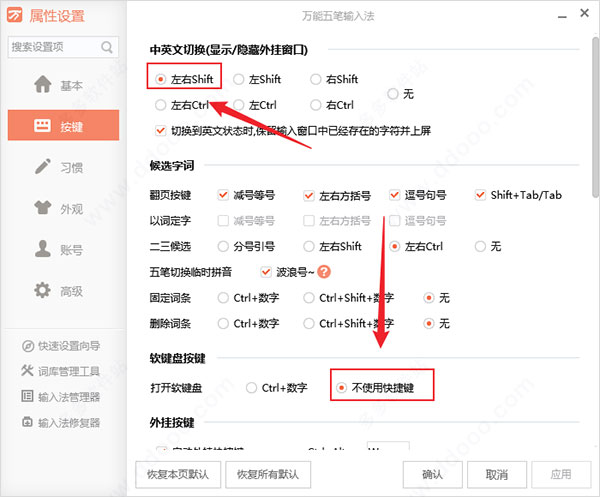Select 不使用快捷键 for soft keyboard
600x497 pixels.
pyautogui.click(x=341, y=388)
